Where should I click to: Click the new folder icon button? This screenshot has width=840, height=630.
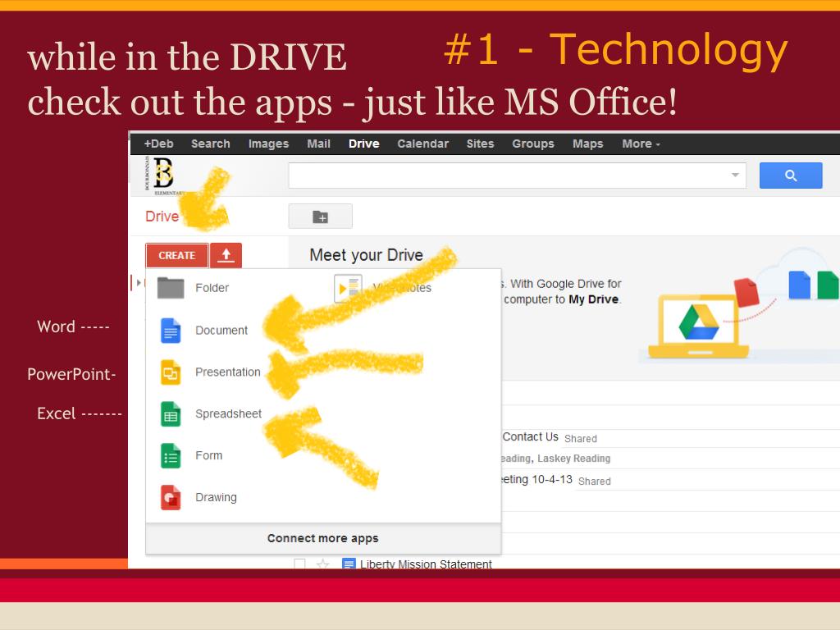(321, 217)
